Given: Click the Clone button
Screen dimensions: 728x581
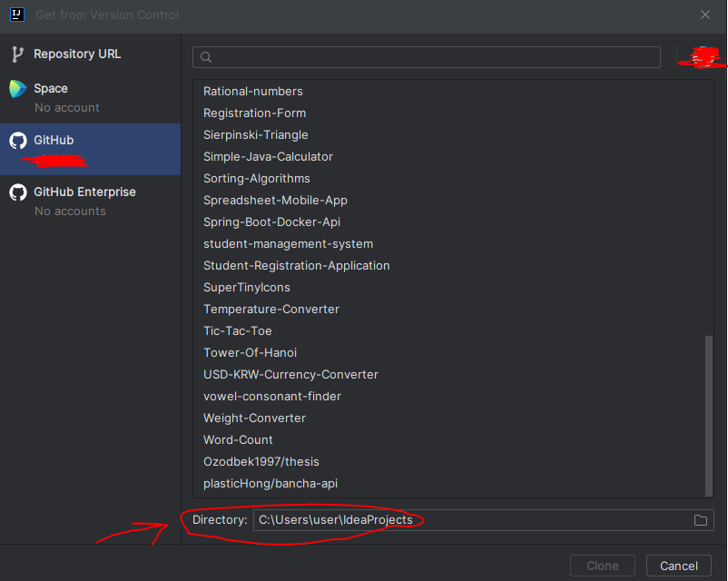Looking at the screenshot, I should 602,566.
